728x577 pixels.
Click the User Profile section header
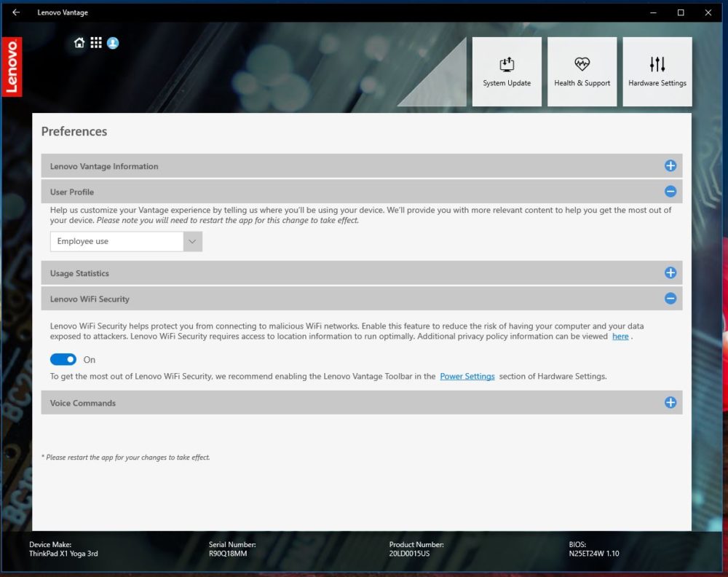(x=362, y=192)
